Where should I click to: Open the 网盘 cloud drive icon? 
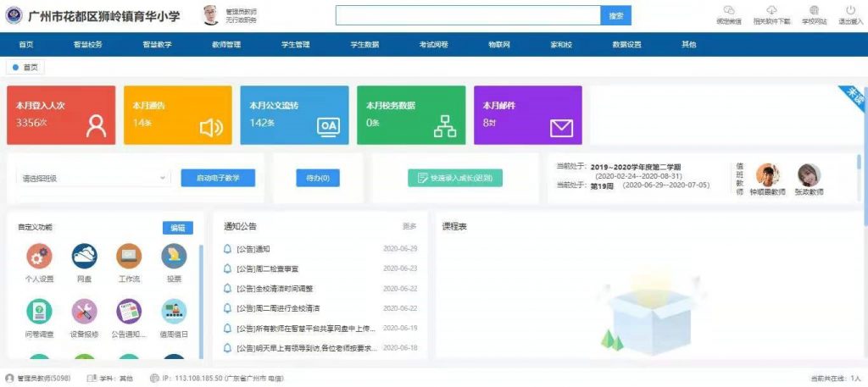[x=84, y=257]
